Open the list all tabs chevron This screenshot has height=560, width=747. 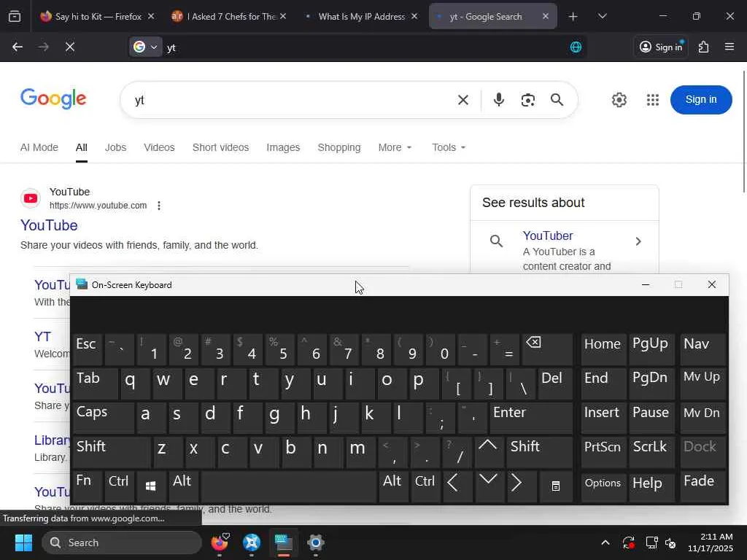point(602,17)
